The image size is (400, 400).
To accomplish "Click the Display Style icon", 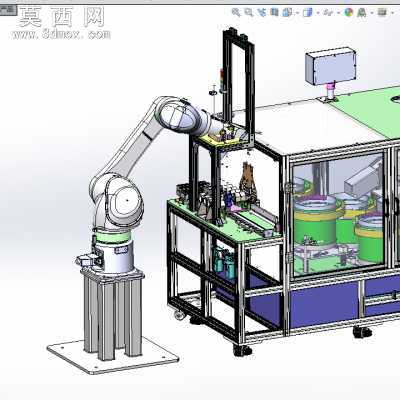I will point(308,13).
